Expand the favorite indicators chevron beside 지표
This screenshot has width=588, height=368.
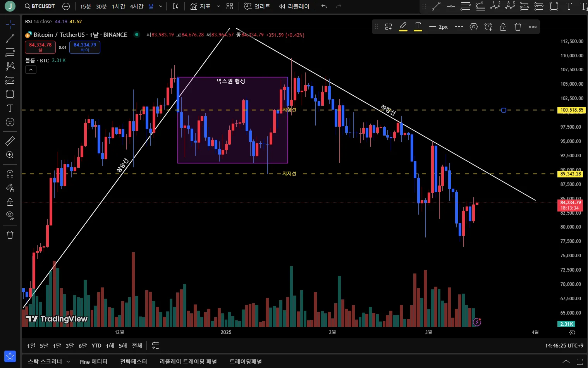click(x=218, y=6)
